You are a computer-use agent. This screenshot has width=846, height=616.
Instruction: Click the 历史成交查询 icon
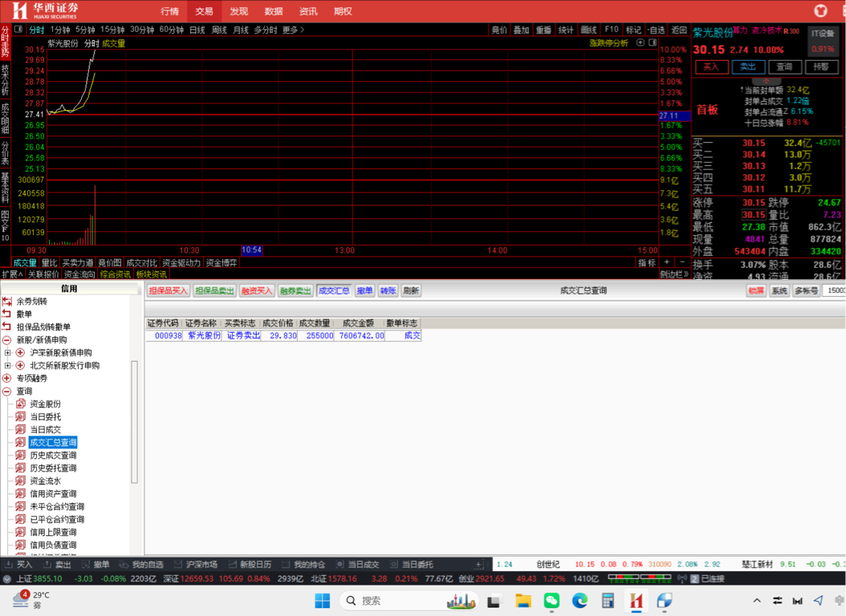[x=21, y=456]
